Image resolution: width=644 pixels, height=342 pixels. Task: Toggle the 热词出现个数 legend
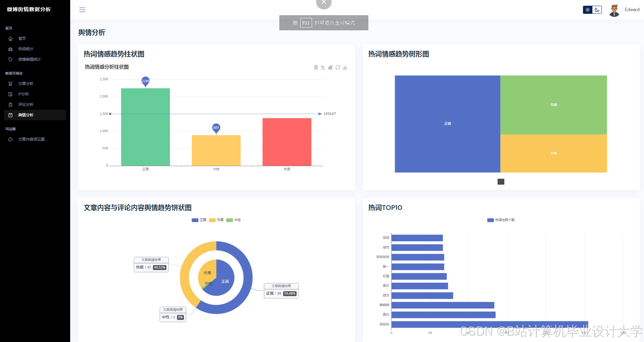coord(501,220)
